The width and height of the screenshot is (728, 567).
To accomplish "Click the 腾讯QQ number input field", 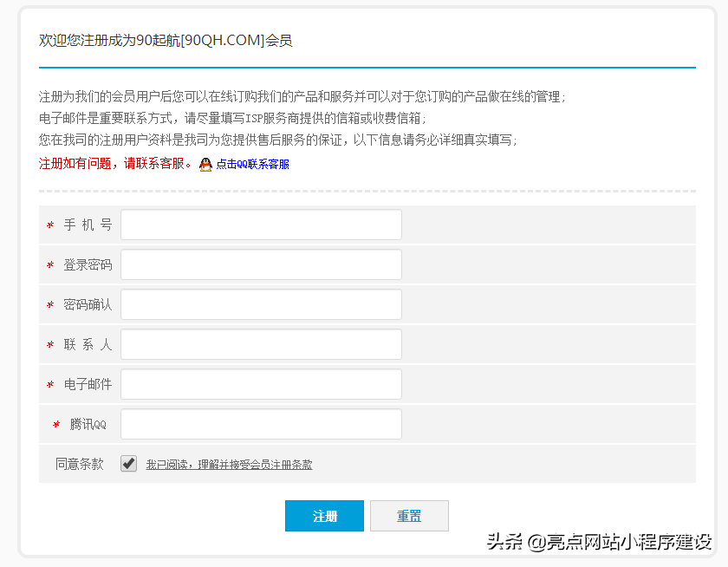I will [x=260, y=424].
